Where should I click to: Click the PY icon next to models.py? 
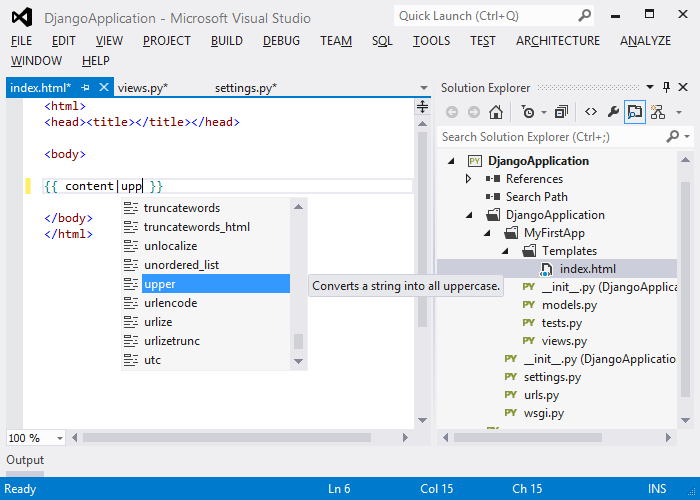point(529,305)
